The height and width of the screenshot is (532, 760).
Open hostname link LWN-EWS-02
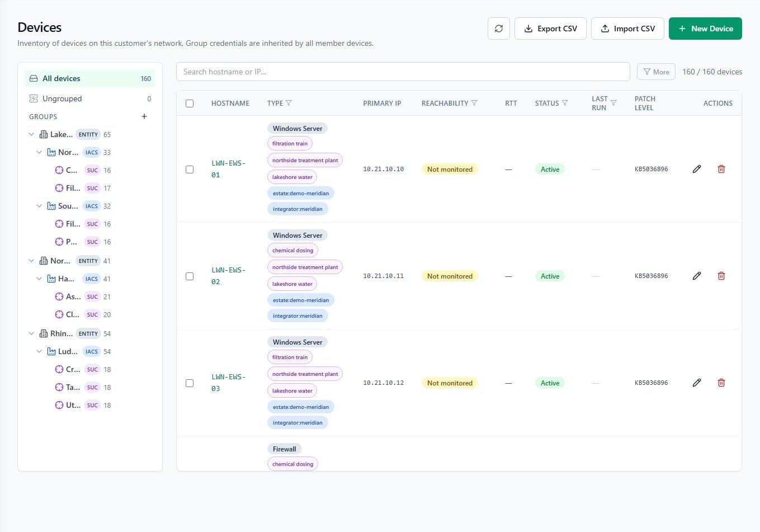[x=228, y=276]
